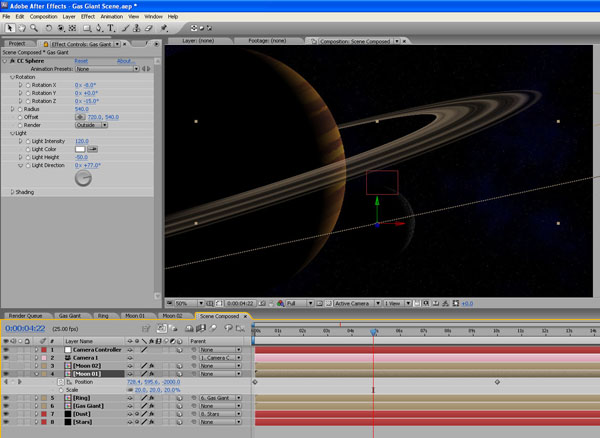
Task: Expand the Shading property group
Action: (x=12, y=192)
